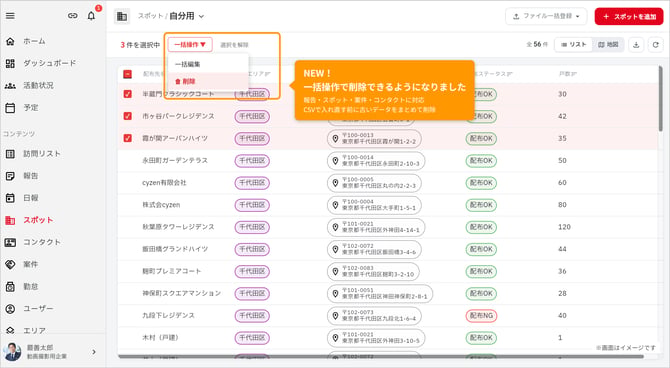Select the 麹町プレミアコート row name

pyautogui.click(x=171, y=271)
